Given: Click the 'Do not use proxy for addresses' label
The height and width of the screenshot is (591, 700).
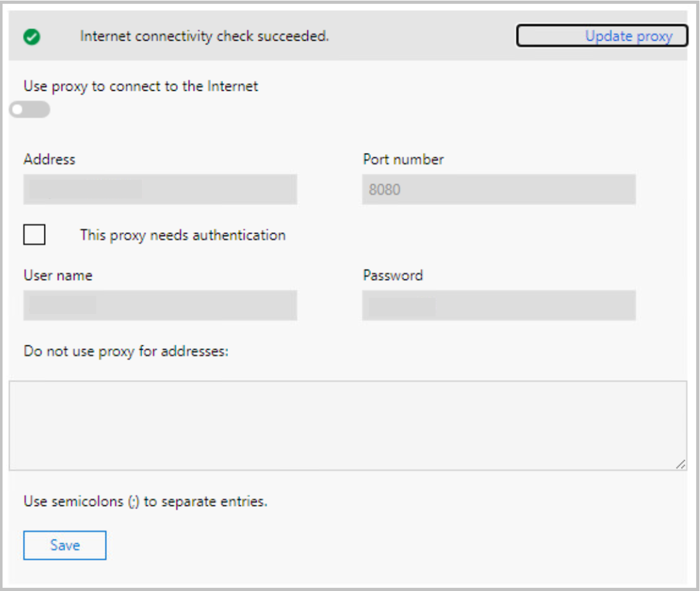Looking at the screenshot, I should (x=126, y=351).
